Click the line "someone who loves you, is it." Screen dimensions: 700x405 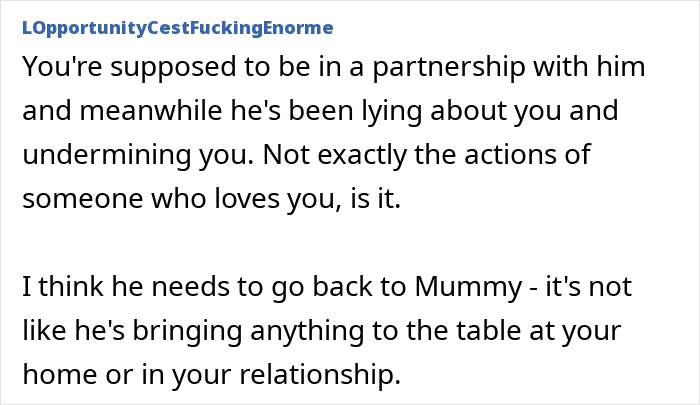tap(212, 198)
